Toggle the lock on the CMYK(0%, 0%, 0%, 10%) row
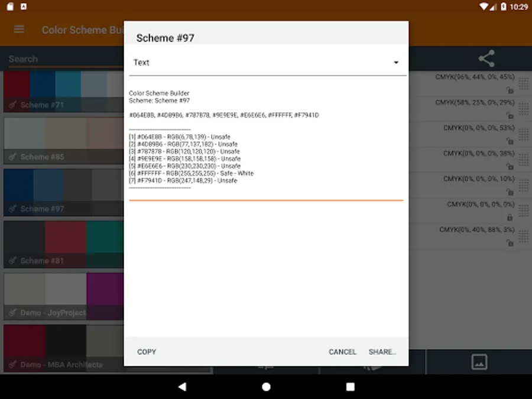This screenshot has width=532, height=399. coord(510,192)
